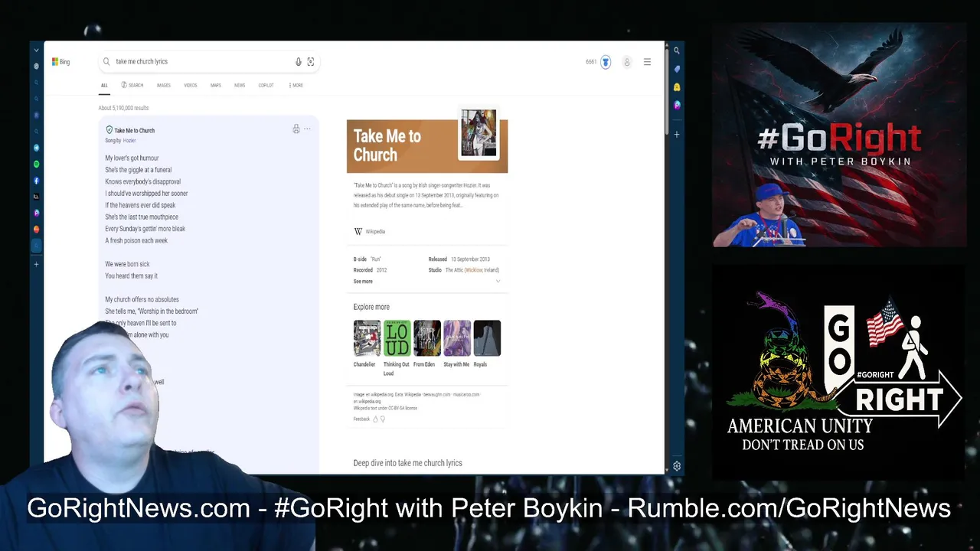Click "Released 13 September 2013" text
Viewport: 980px width, 551px height.
coord(459,259)
